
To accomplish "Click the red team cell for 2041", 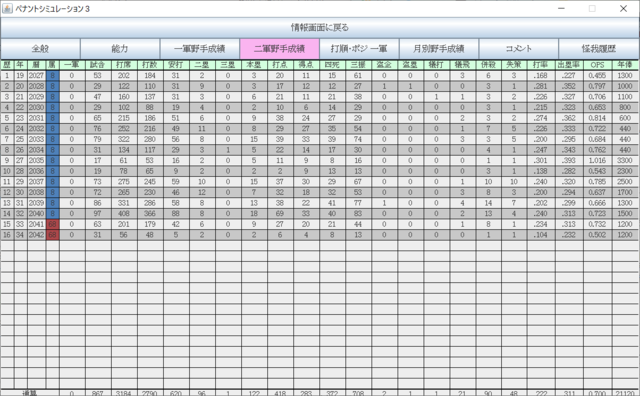I will pos(53,224).
